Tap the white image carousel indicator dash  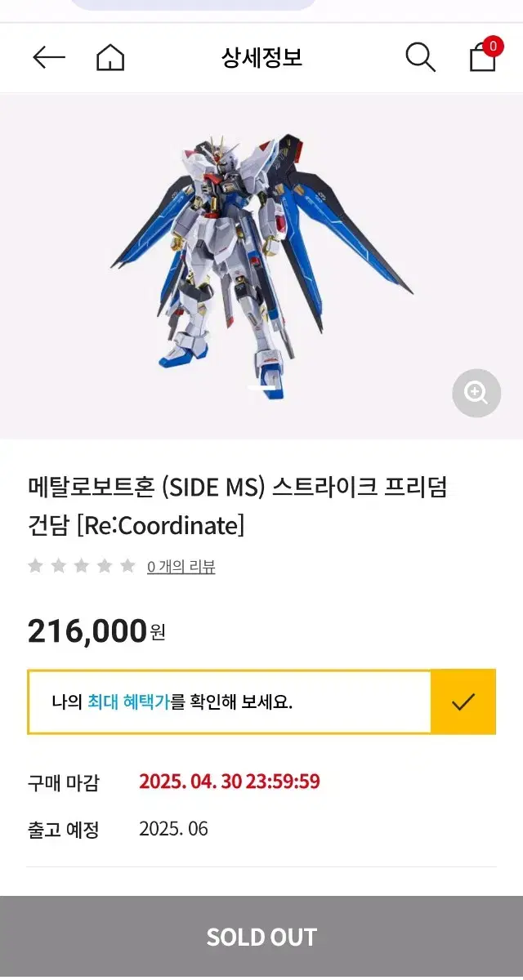(x=261, y=389)
